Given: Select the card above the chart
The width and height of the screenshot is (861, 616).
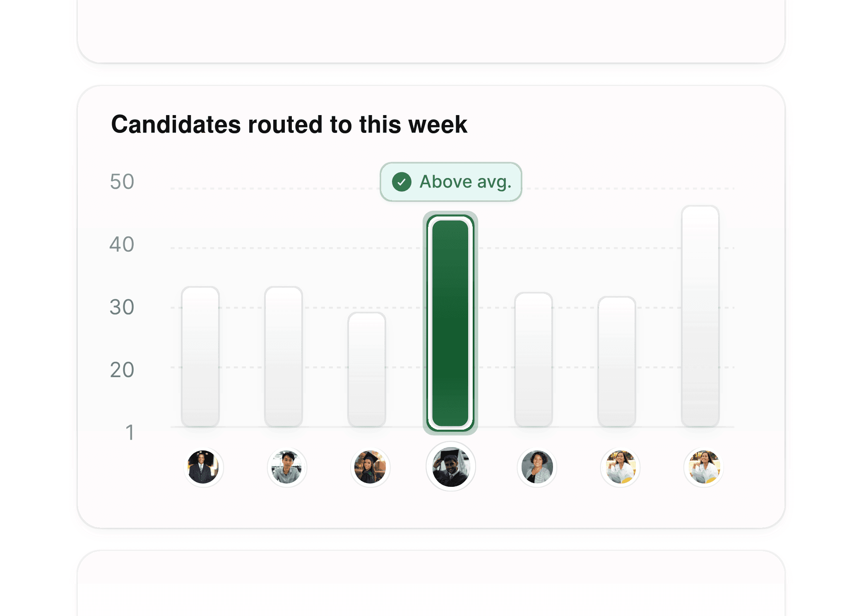Looking at the screenshot, I should coord(430,31).
